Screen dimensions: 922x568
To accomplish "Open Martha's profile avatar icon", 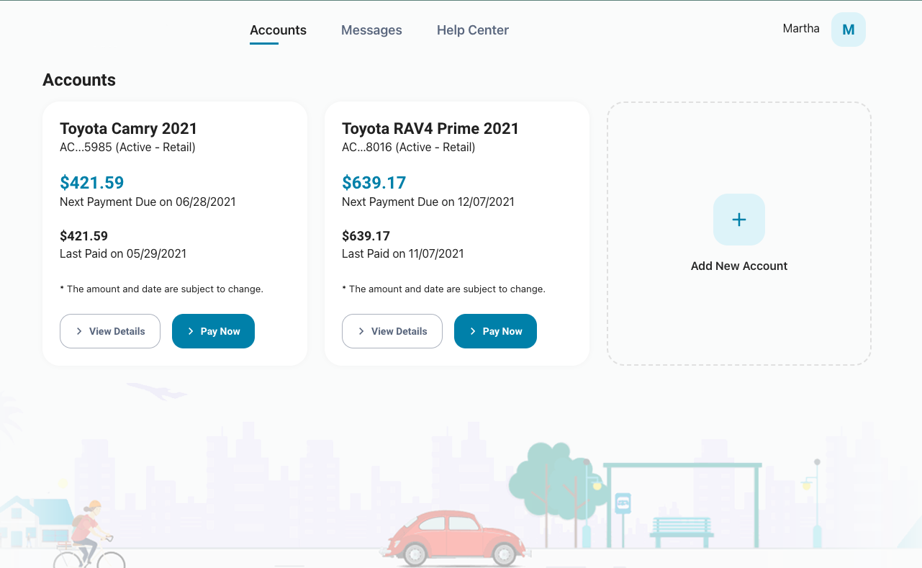I will coord(848,30).
